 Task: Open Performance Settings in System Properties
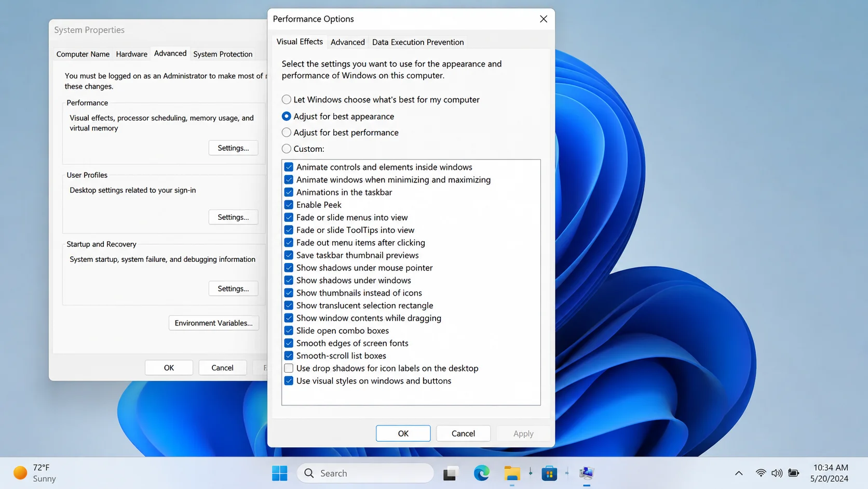233,148
